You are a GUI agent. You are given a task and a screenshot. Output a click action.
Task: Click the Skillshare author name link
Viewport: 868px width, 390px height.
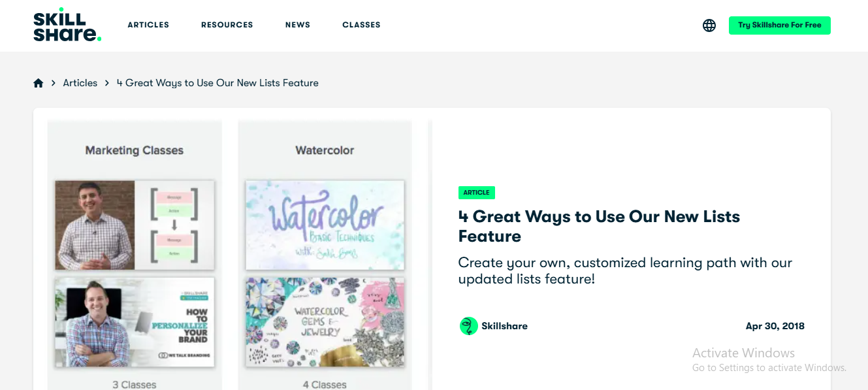click(506, 325)
